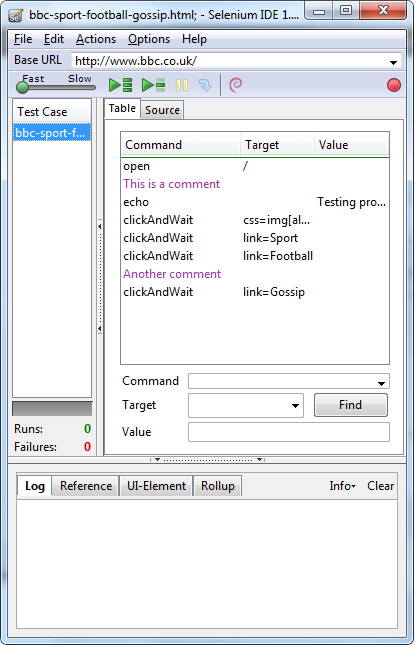
Task: Click Play current test case icon
Action: (x=153, y=85)
